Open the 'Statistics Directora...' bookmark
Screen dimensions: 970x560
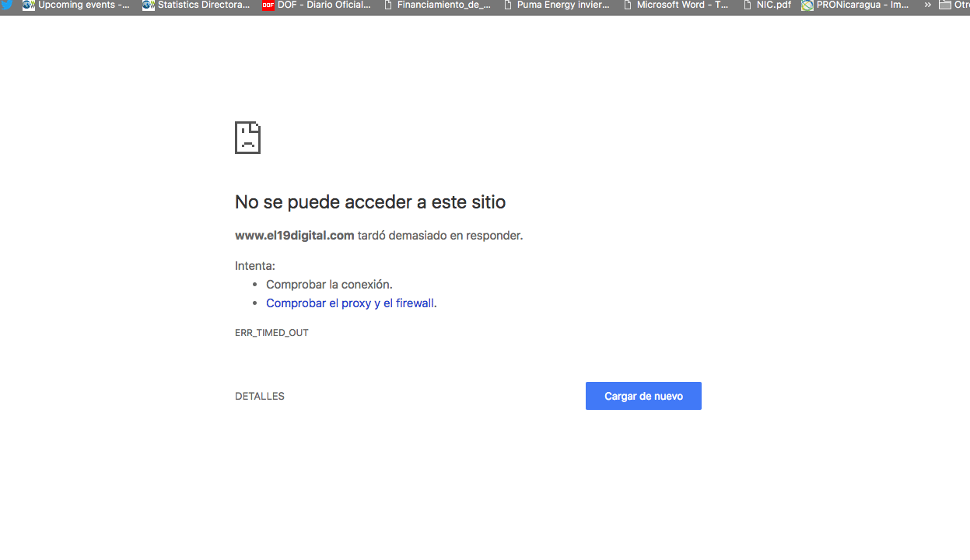196,5
